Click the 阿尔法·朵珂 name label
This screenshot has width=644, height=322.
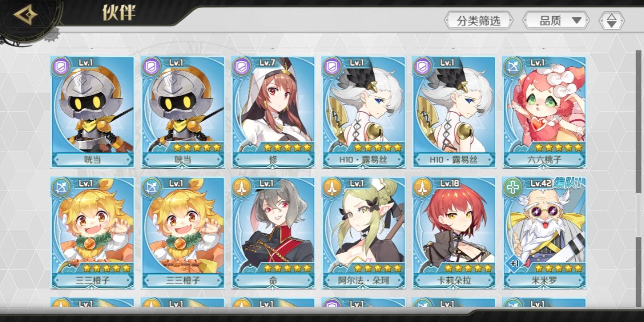[x=364, y=280]
